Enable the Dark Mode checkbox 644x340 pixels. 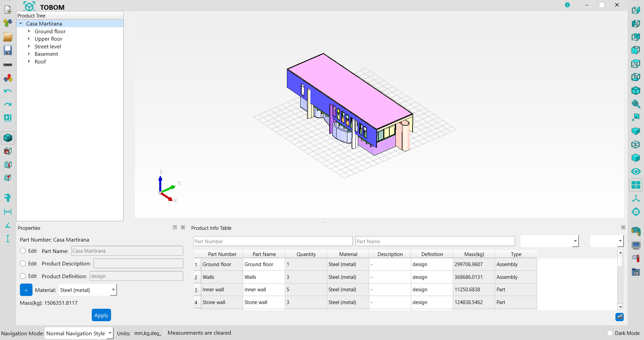610,333
